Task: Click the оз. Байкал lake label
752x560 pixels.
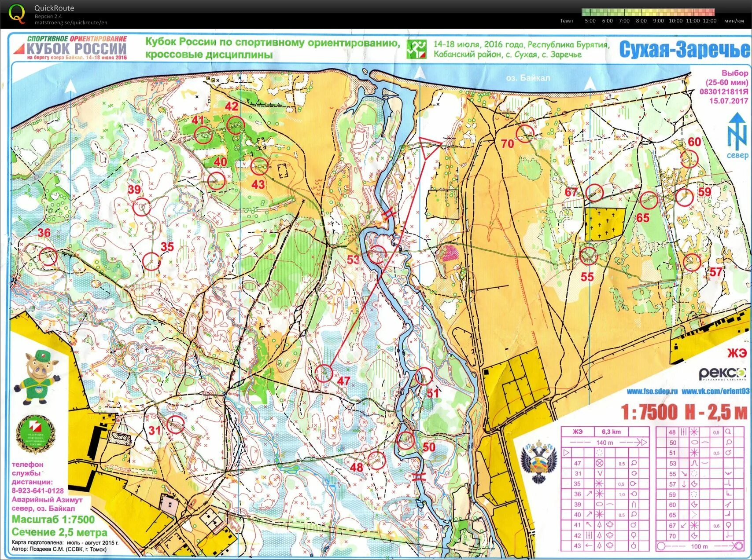Action: click(x=528, y=78)
